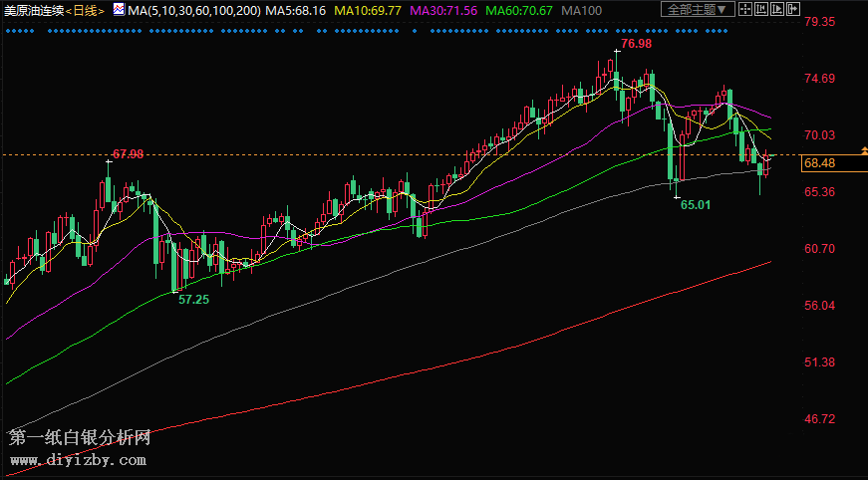Click the third chart toolbar icon after 全部主题
The image size is (868, 480).
pyautogui.click(x=779, y=10)
